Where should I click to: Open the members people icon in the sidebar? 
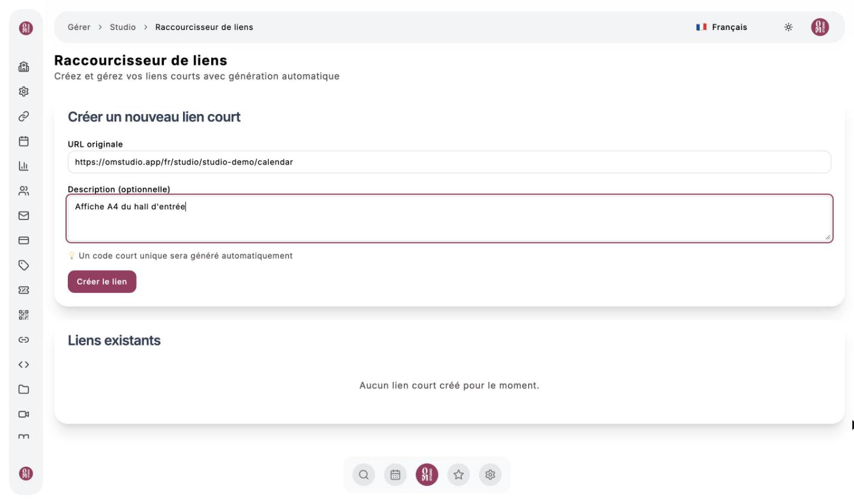click(x=24, y=191)
